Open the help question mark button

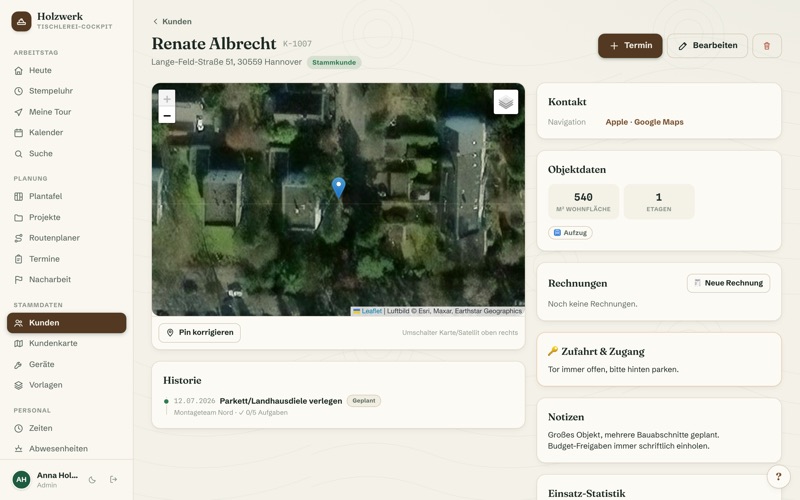pyautogui.click(x=779, y=477)
